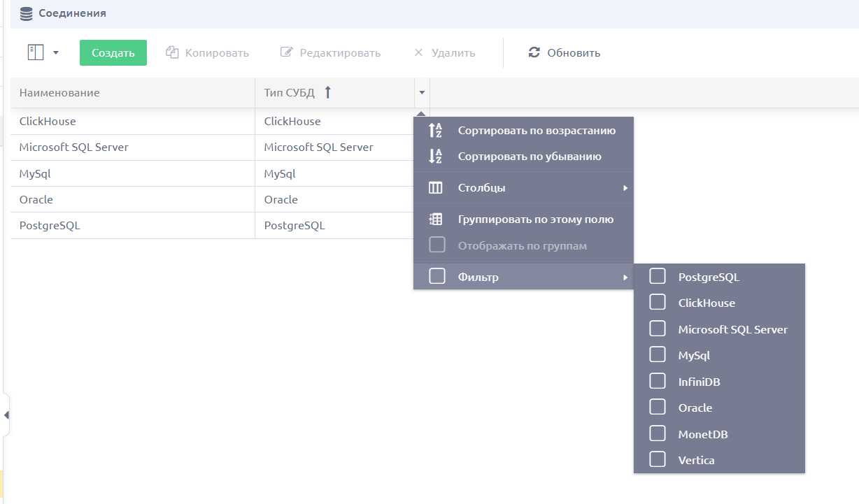
Task: Click the database icon beside Соединения title
Action: pyautogui.click(x=26, y=13)
